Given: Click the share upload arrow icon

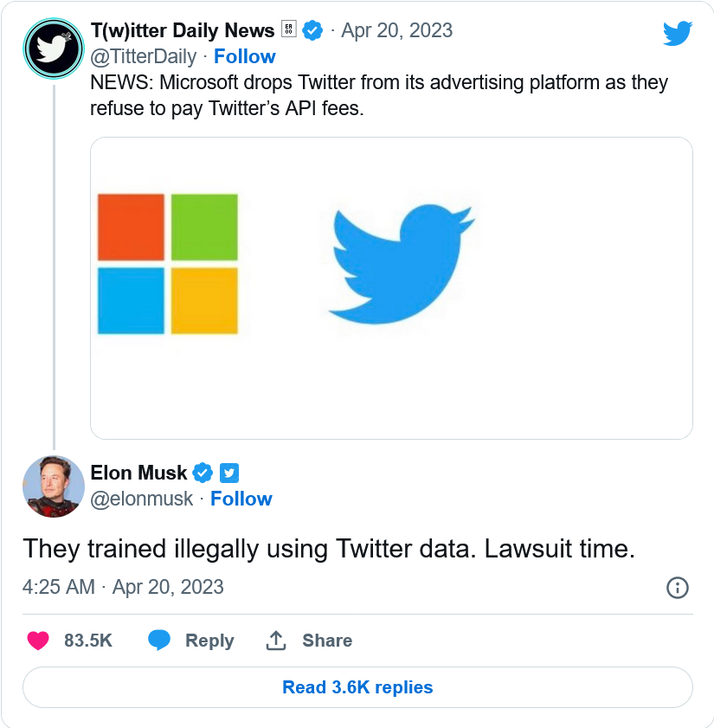Looking at the screenshot, I should (x=276, y=641).
